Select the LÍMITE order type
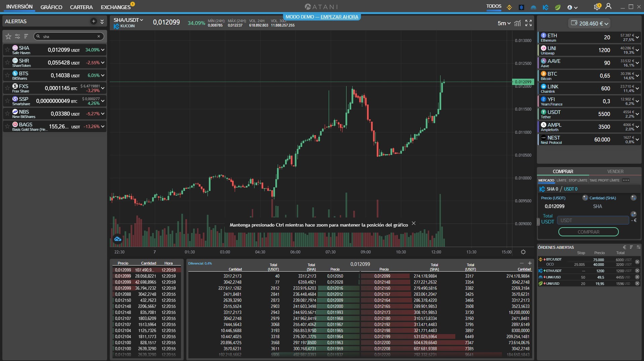The height and width of the screenshot is (361, 644). point(561,180)
